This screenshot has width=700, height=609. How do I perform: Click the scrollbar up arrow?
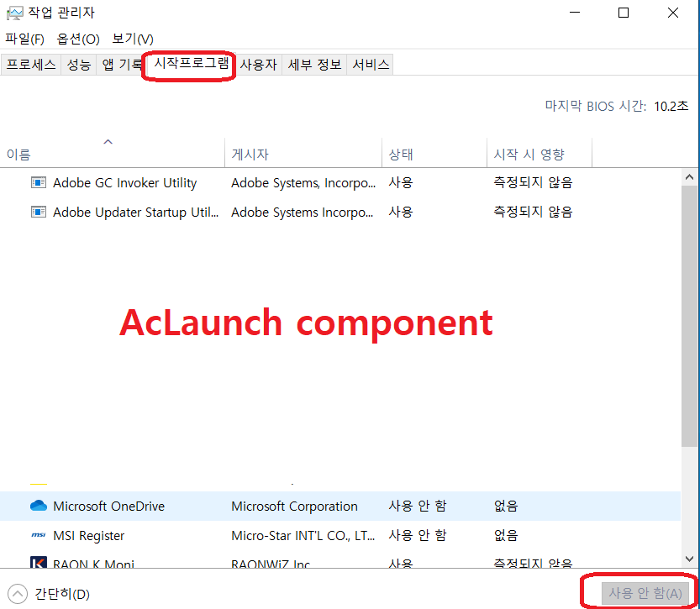click(689, 177)
